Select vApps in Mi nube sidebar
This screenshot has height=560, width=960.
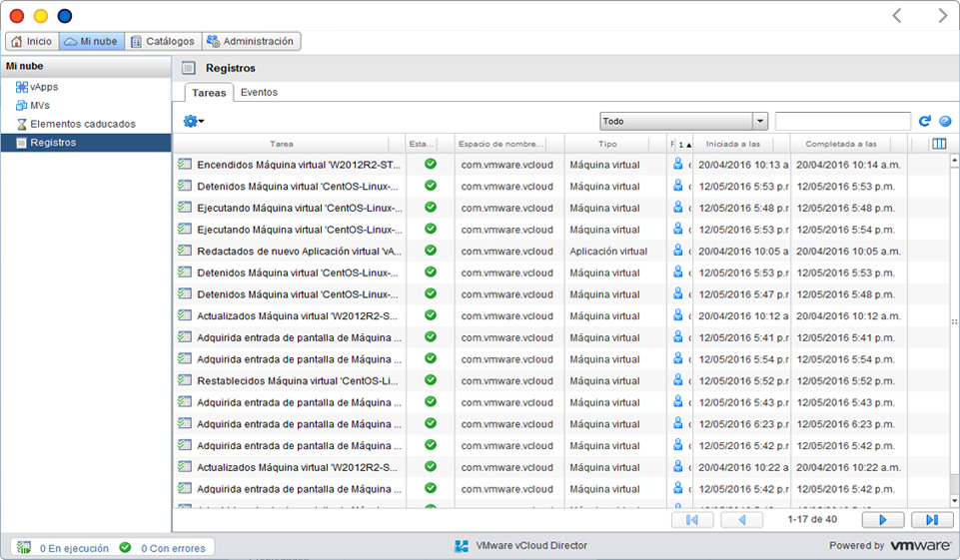44,87
